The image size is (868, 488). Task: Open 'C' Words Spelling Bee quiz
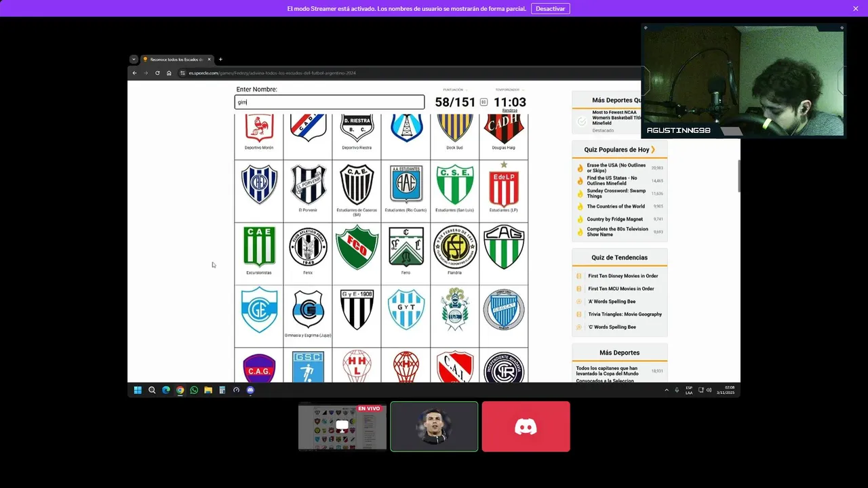pos(612,327)
